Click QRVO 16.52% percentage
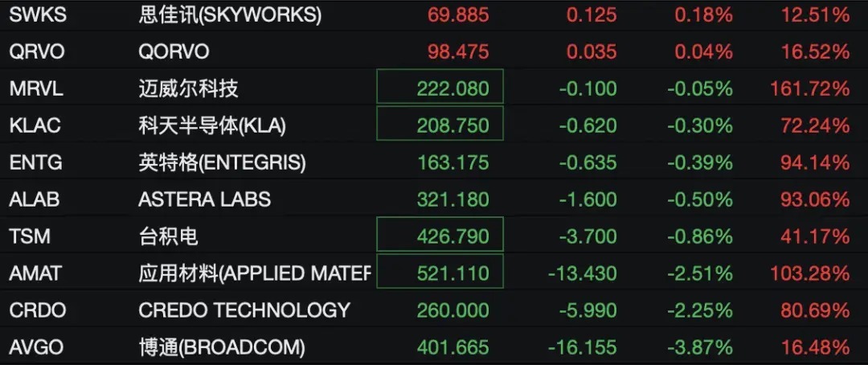868x365 pixels. 815,51
